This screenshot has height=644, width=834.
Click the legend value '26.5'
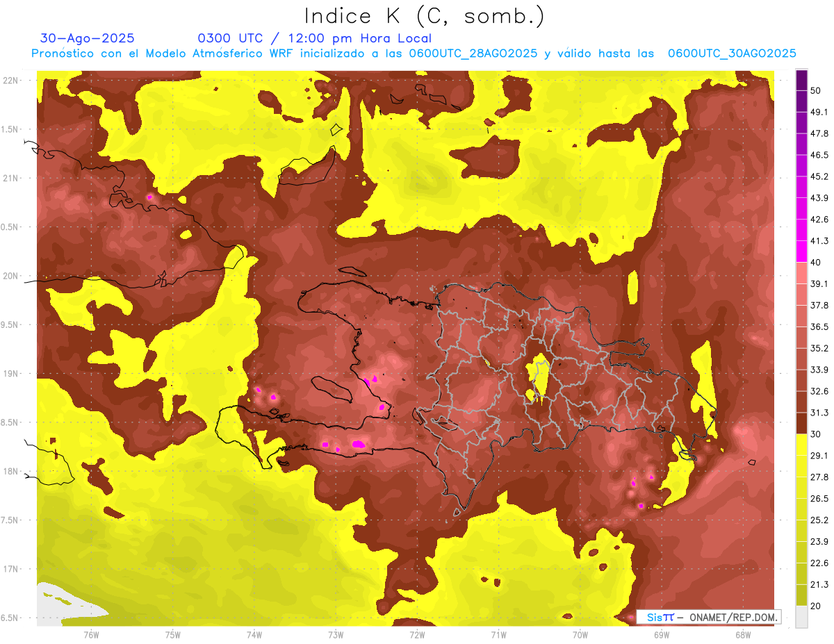tap(819, 499)
